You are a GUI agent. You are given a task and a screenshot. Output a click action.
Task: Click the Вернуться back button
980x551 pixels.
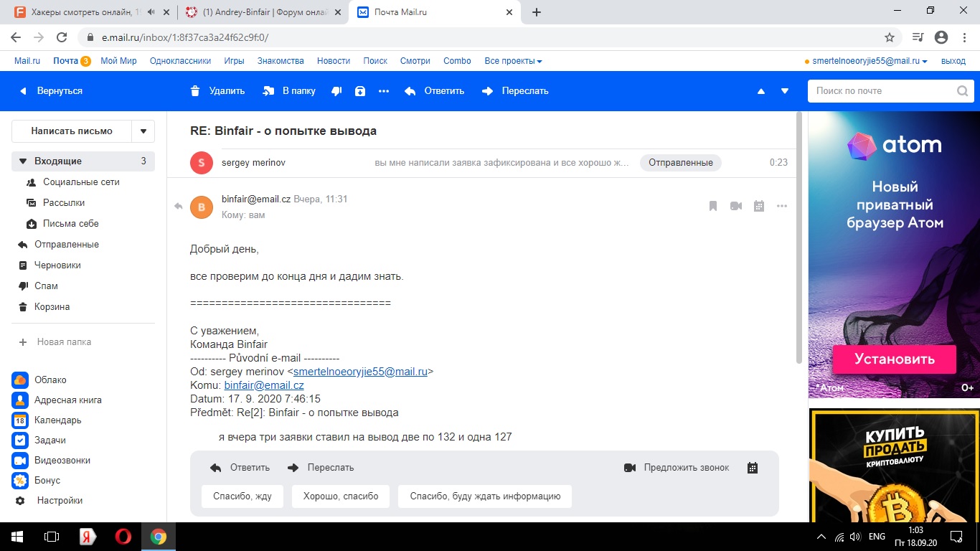click(x=51, y=91)
